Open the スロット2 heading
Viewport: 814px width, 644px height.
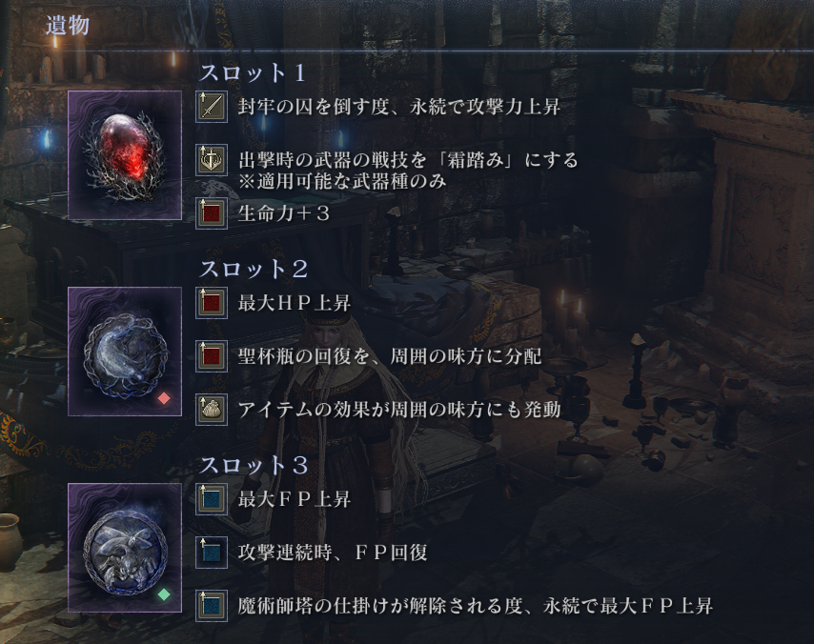(x=254, y=269)
